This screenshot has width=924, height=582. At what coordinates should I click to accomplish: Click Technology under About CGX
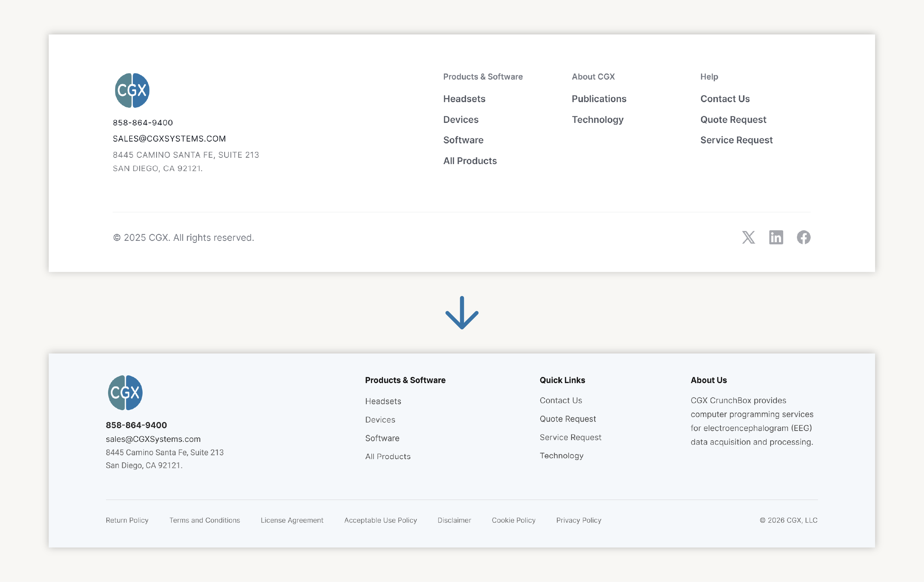[x=597, y=120]
